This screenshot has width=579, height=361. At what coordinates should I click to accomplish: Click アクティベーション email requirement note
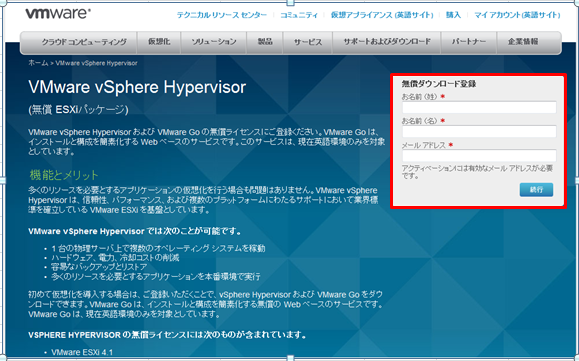pos(477,172)
